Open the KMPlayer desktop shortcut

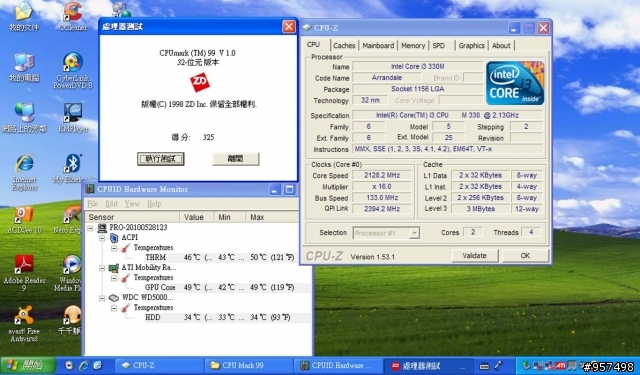[x=73, y=117]
